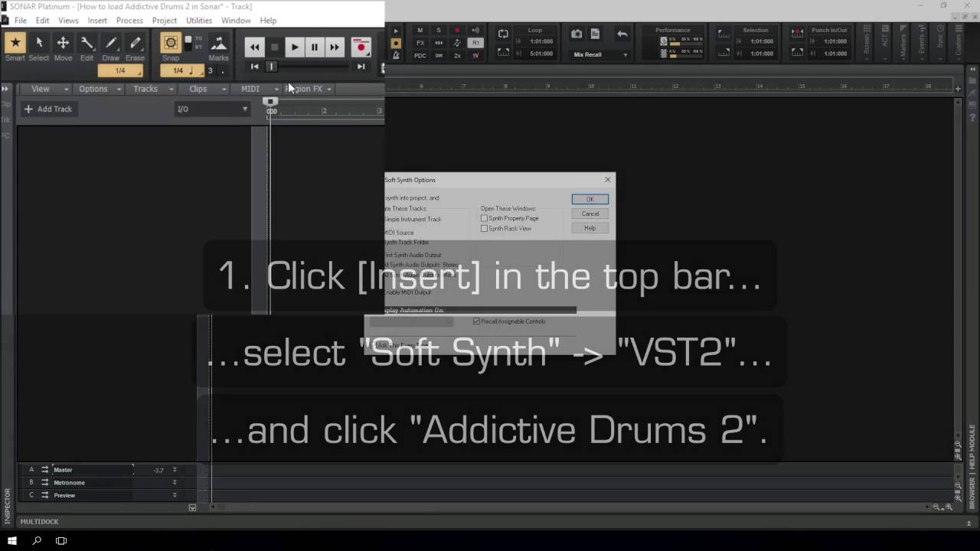Go to start of project

[x=254, y=67]
